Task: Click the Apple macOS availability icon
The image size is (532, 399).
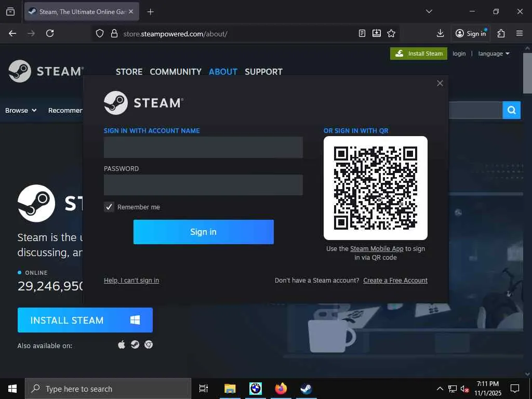Action: pyautogui.click(x=121, y=345)
